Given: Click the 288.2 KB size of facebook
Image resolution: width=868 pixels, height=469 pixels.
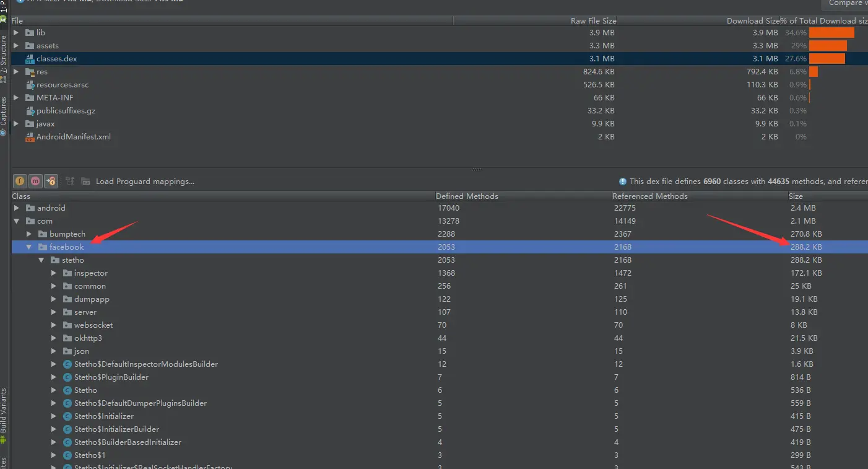Looking at the screenshot, I should [x=806, y=247].
